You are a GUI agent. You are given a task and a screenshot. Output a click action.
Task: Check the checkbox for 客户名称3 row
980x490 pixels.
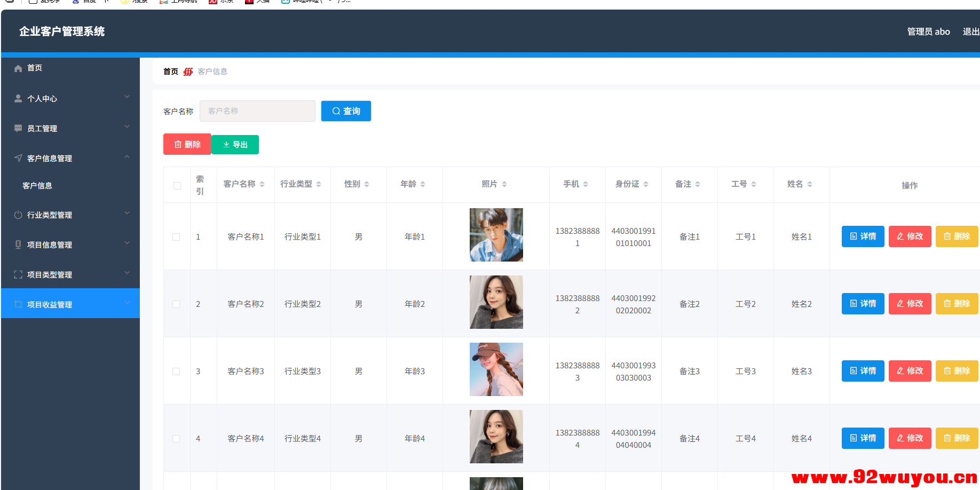[x=177, y=371]
